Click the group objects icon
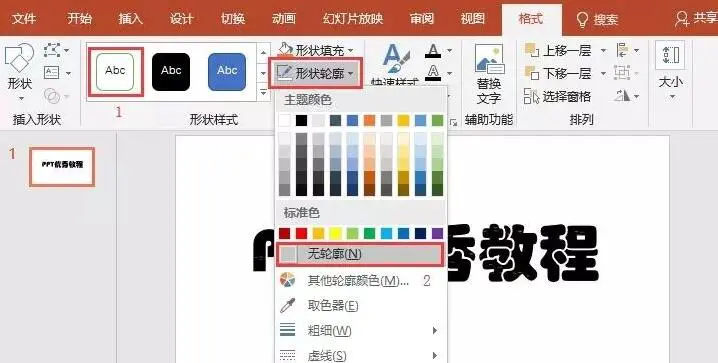718x363 pixels. point(622,73)
